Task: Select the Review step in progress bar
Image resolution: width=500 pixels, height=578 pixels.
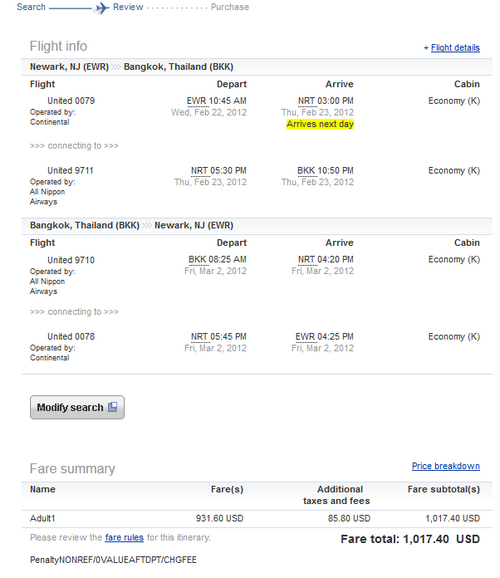Action: 128,7
